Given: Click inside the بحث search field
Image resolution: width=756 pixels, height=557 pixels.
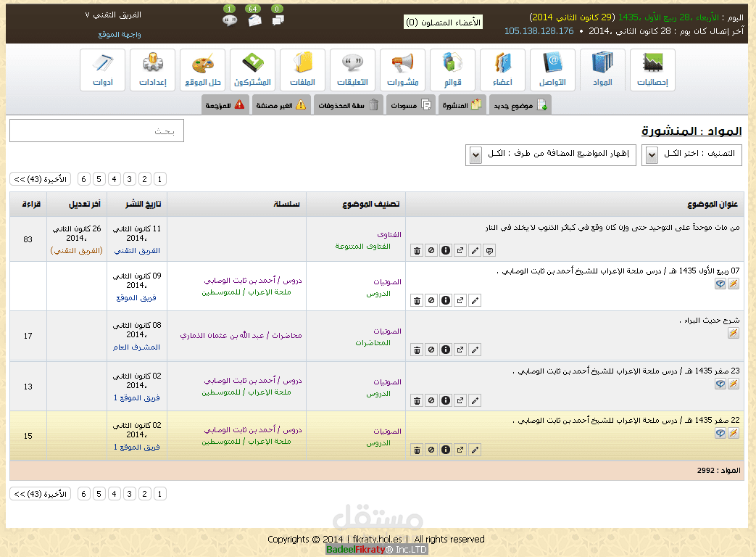Looking at the screenshot, I should pyautogui.click(x=96, y=131).
